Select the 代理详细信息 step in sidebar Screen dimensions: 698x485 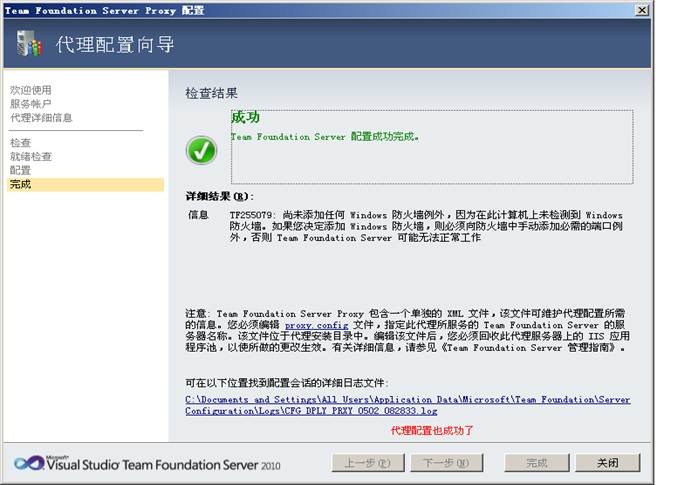point(41,117)
